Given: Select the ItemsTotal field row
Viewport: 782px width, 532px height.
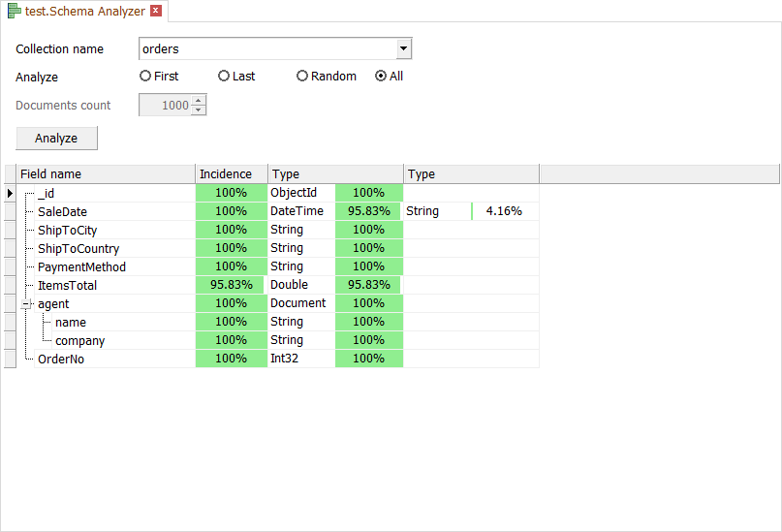Looking at the screenshot, I should [67, 286].
